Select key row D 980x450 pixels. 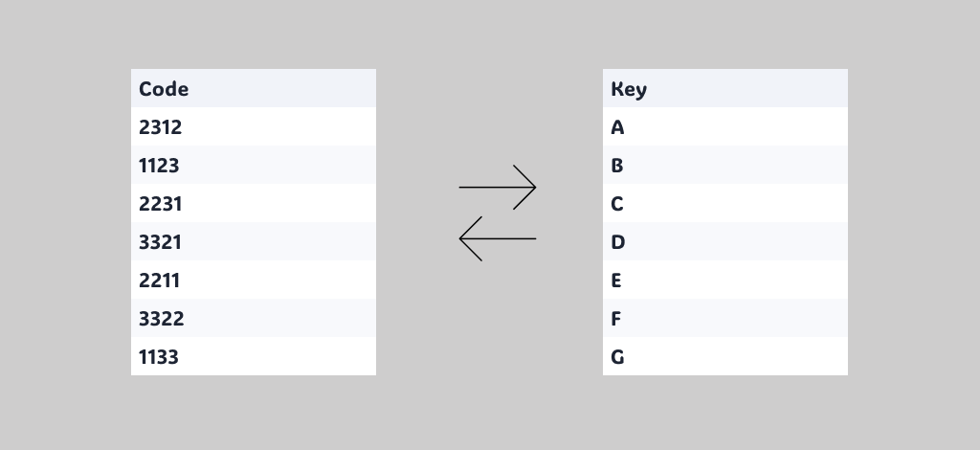[x=725, y=241]
